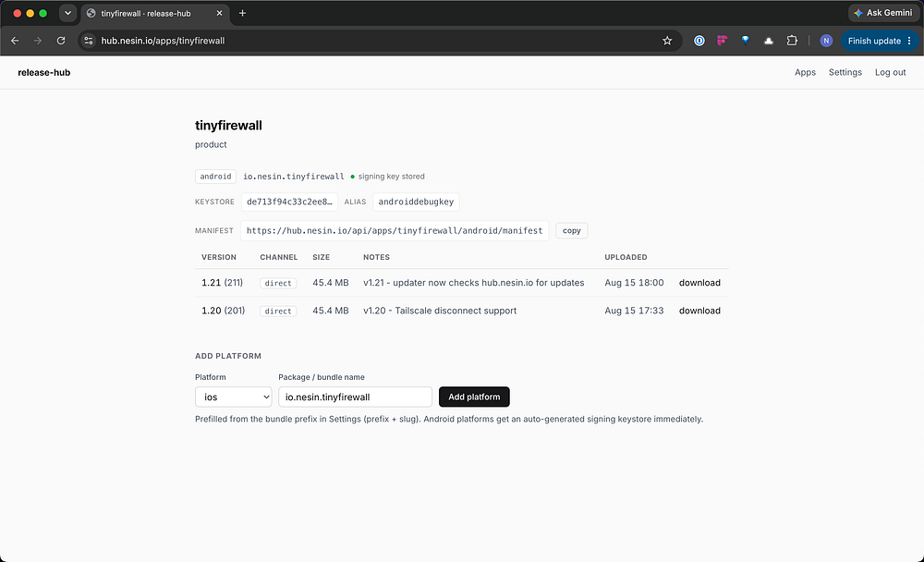This screenshot has width=924, height=562.
Task: Click the browser forward arrow
Action: click(x=38, y=41)
